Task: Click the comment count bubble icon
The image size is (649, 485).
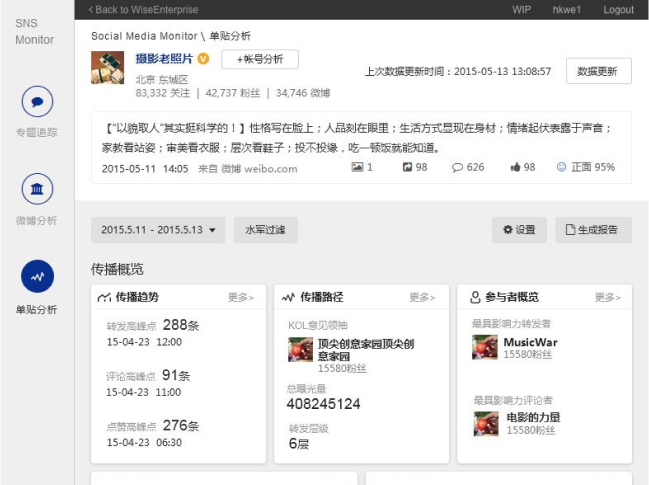Action: pyautogui.click(x=459, y=168)
